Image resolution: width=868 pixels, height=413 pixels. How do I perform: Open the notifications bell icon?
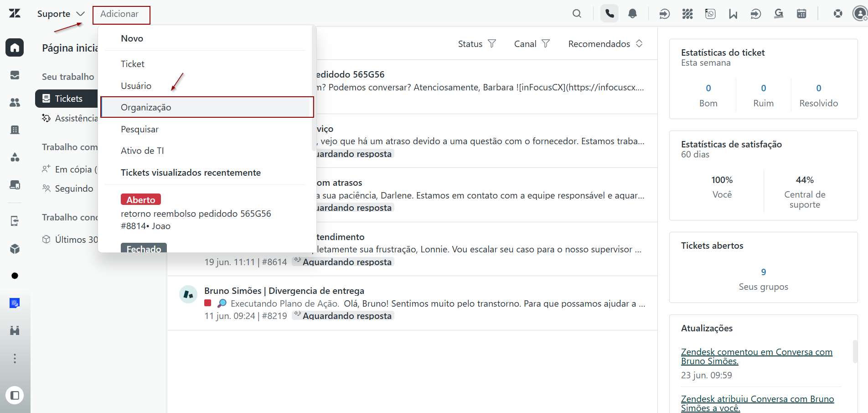[632, 14]
